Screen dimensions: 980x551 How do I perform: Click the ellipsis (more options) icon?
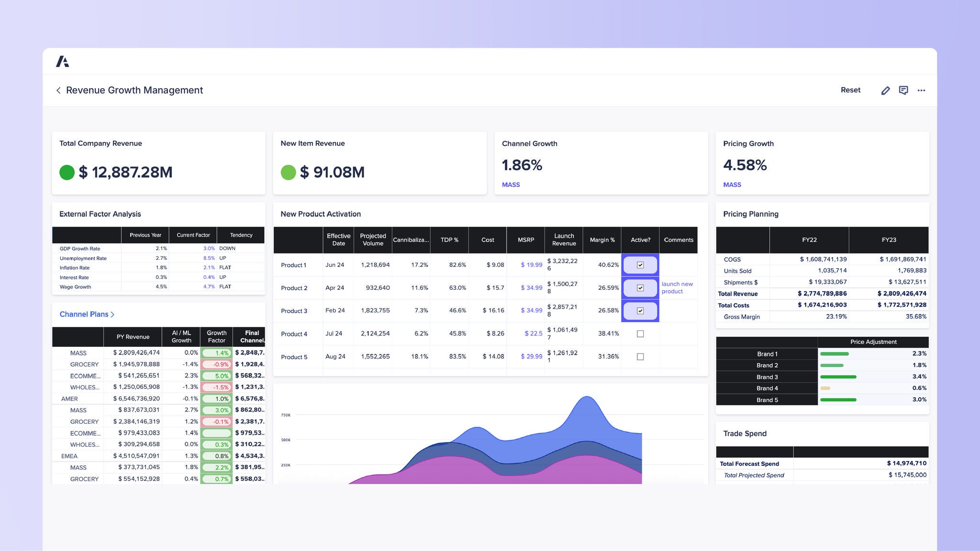point(922,90)
